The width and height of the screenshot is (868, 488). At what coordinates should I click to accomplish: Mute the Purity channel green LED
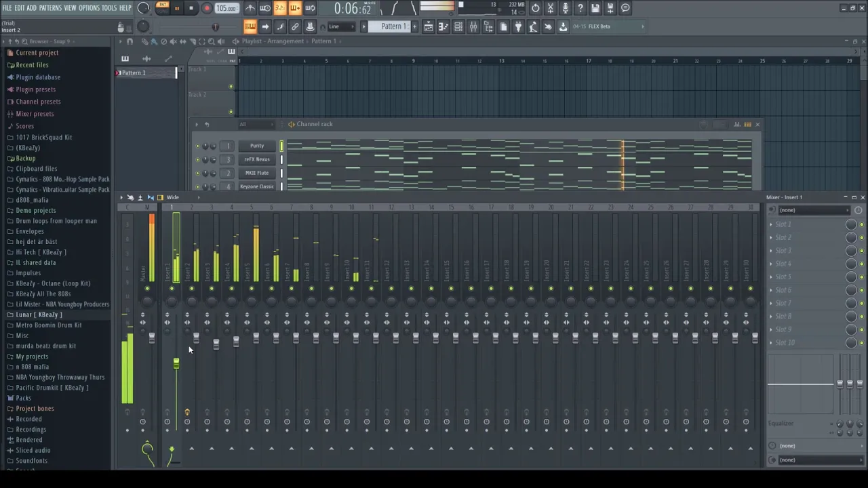(x=198, y=146)
